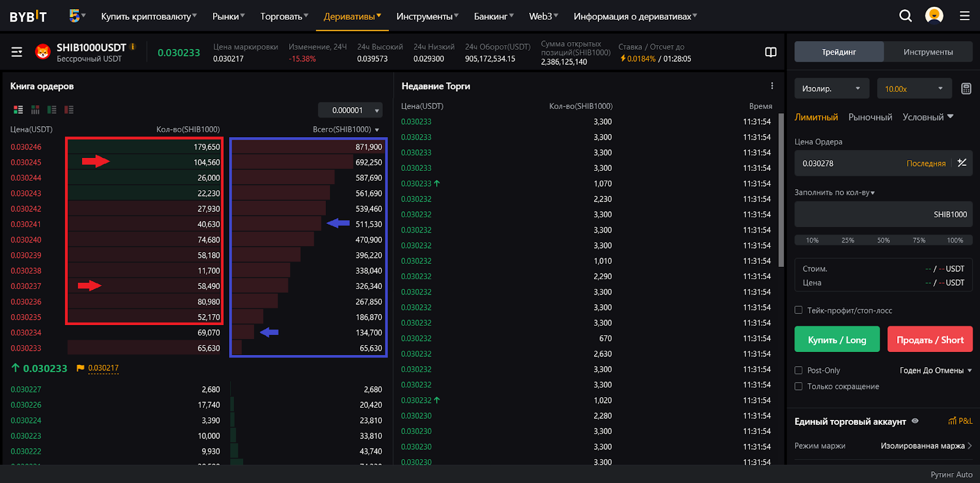The image size is (980, 483).
Task: Open the calculator icon
Action: pos(966,89)
